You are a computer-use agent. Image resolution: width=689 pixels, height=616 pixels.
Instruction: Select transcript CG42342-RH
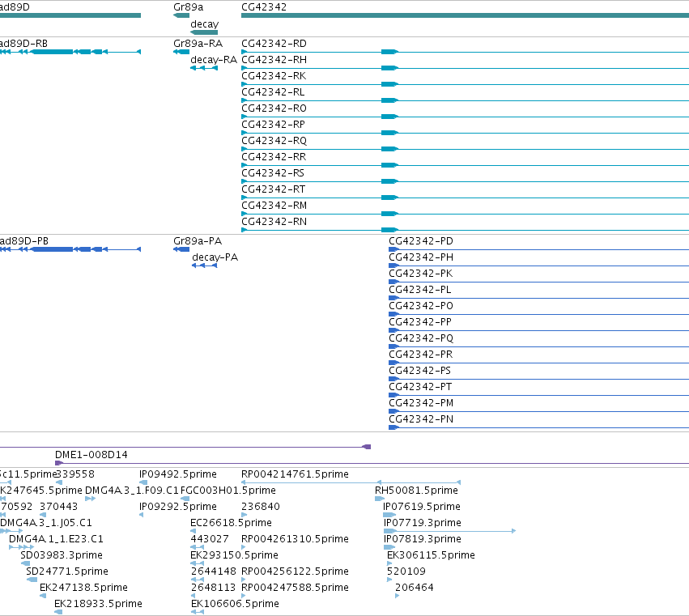tap(274, 60)
